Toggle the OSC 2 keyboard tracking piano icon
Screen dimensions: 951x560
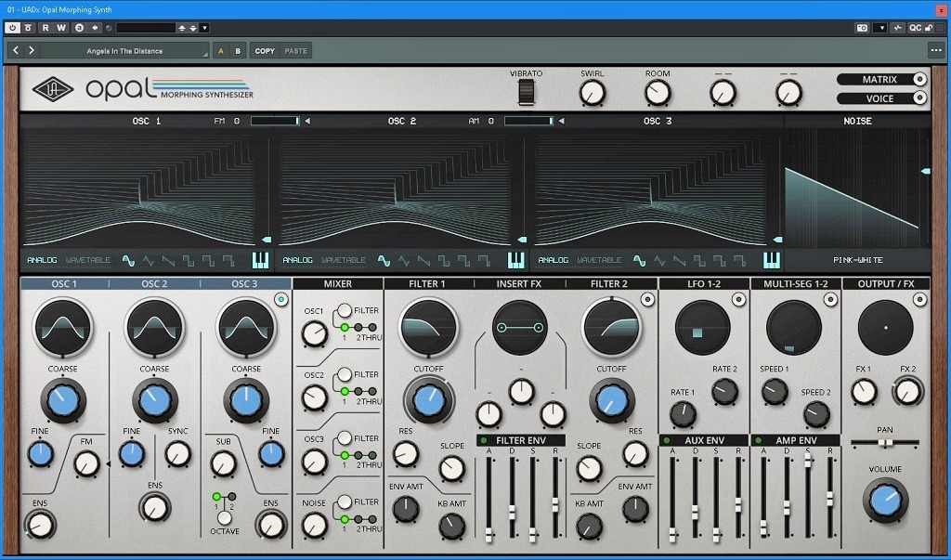(515, 260)
